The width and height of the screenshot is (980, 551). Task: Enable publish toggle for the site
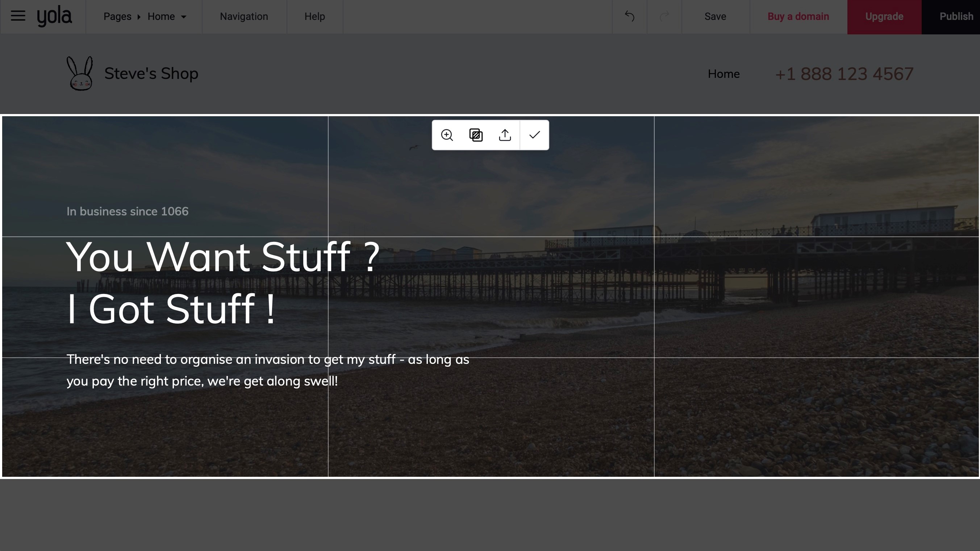956,16
